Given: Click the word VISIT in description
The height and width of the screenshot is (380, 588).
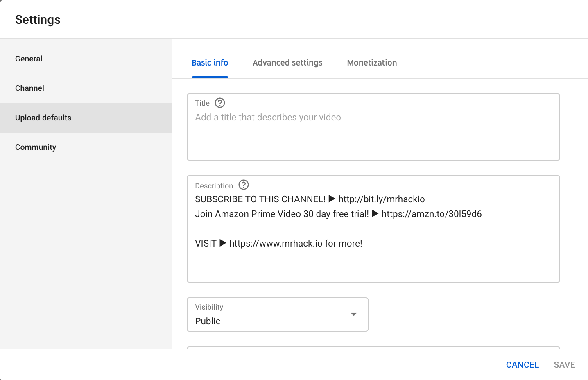Looking at the screenshot, I should pyautogui.click(x=206, y=244).
